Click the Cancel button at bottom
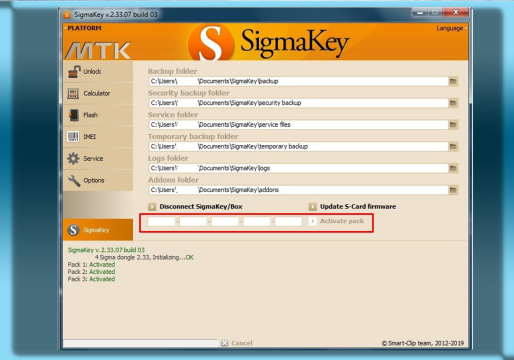514x360 pixels. point(237,343)
